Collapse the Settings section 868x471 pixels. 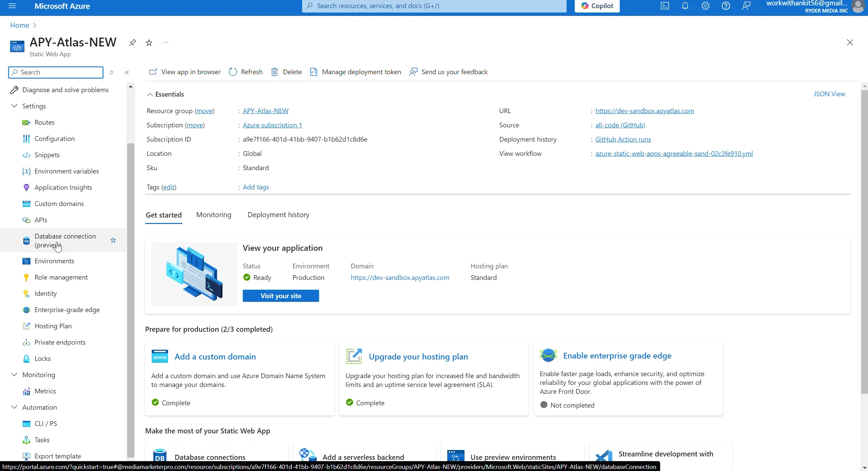pos(14,106)
